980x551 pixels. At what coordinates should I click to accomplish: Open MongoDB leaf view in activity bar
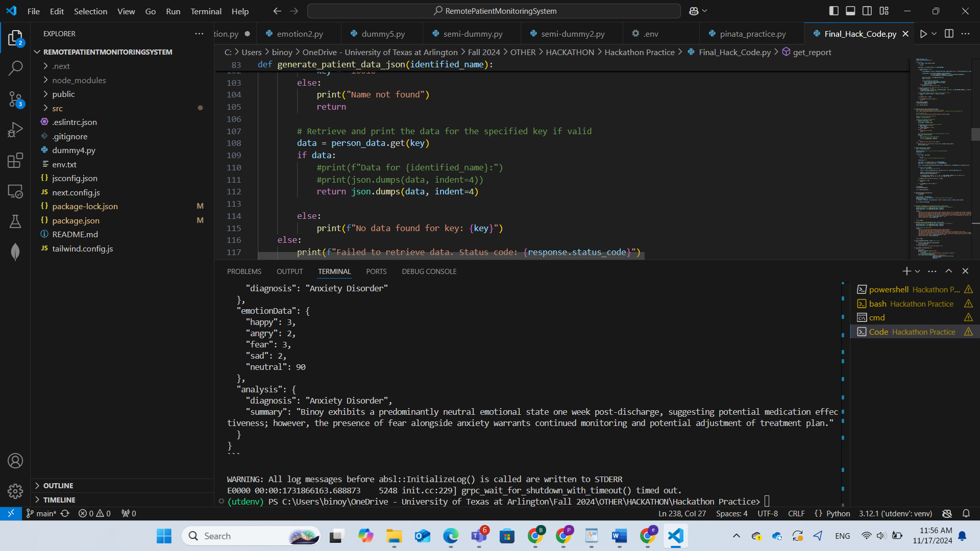click(15, 252)
